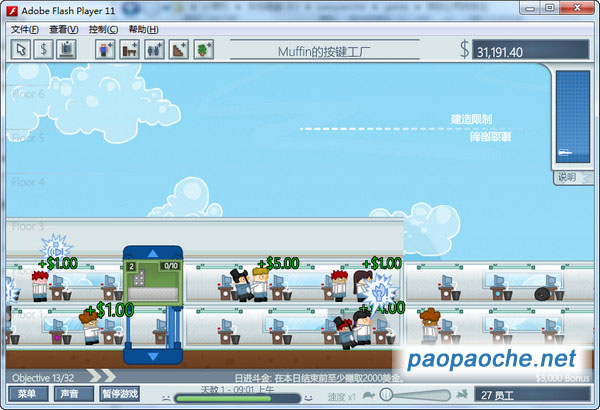
Task: Click the $3,000 Bonus text
Action: click(x=562, y=378)
